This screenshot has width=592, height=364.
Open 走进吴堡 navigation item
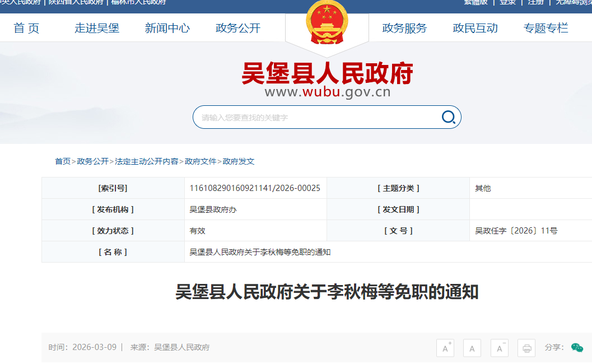pos(97,28)
